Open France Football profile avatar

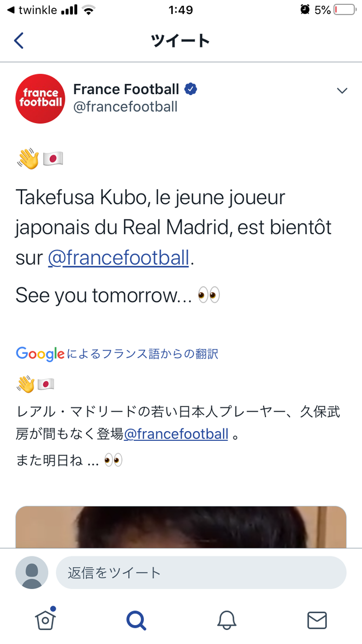tap(41, 98)
